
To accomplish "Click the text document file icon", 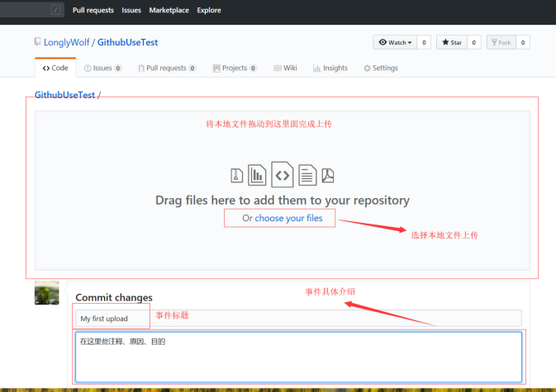I will [x=307, y=174].
